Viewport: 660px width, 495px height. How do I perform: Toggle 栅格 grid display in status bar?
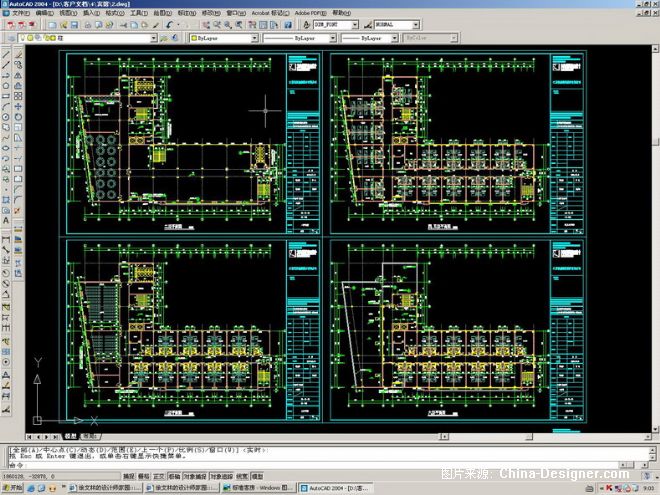pyautogui.click(x=144, y=476)
